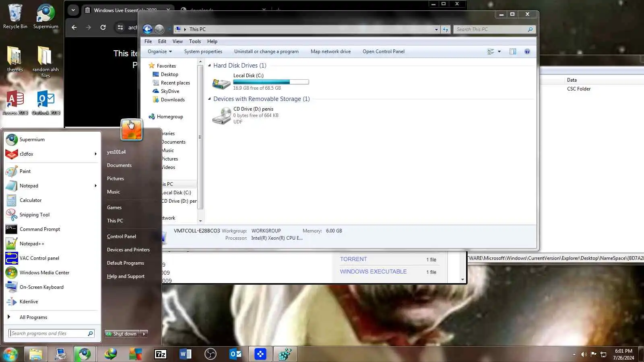Collapse the Hard Disk Drives group

tap(209, 65)
